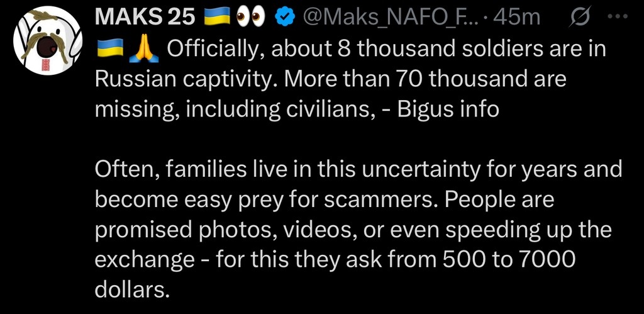Click the Ukrainian flag emoji beside the name
The height and width of the screenshot is (314, 644).
(218, 18)
